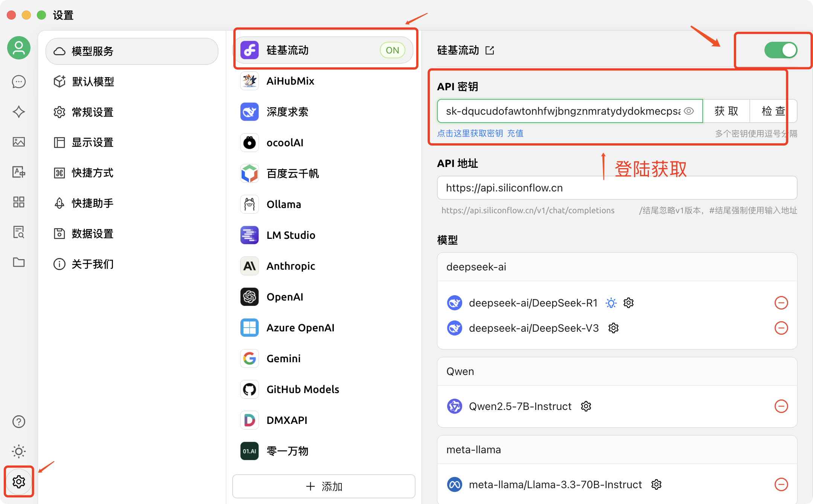Select 默认模型 in settings menu
This screenshot has width=813, height=504.
coord(93,82)
